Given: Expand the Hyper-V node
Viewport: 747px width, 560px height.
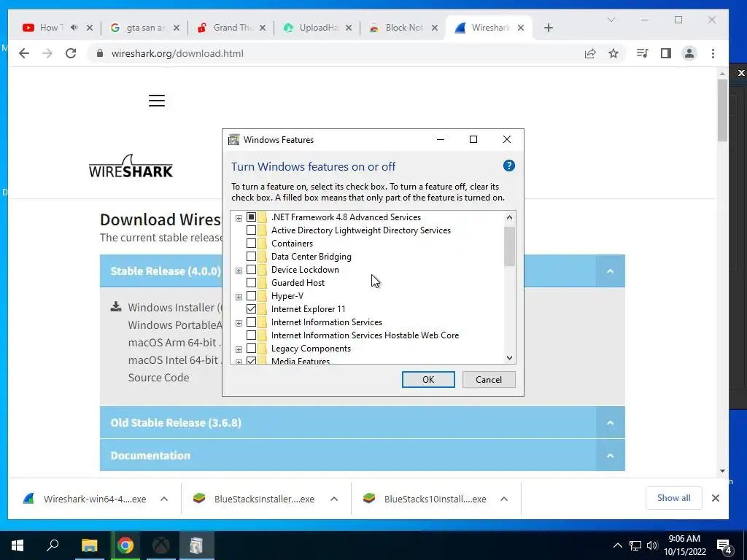Looking at the screenshot, I should pyautogui.click(x=239, y=297).
